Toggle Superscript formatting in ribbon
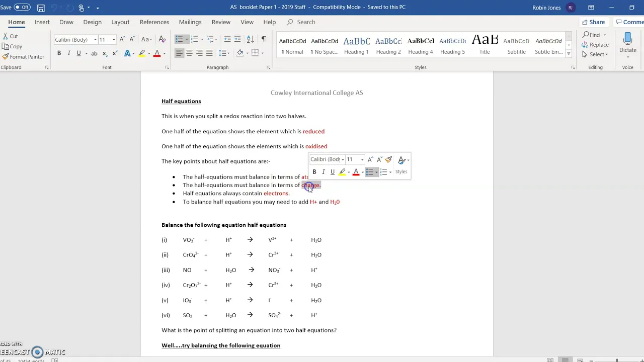Image resolution: width=644 pixels, height=362 pixels. [x=115, y=53]
